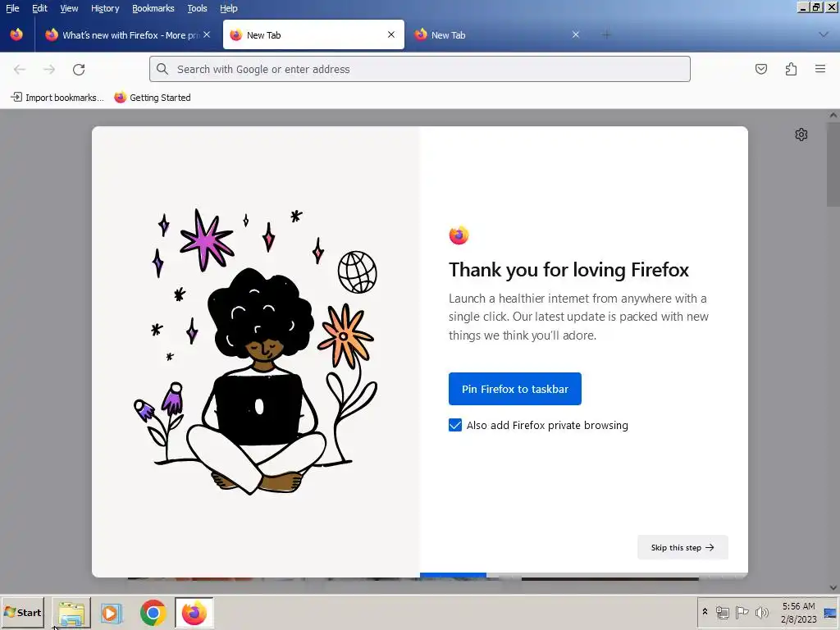
Task: Reload the current page
Action: 79,69
